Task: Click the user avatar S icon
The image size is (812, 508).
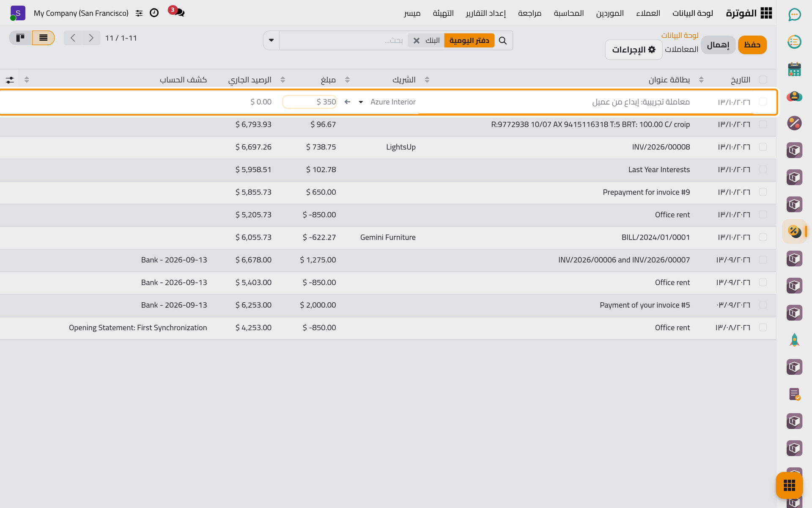Action: pyautogui.click(x=17, y=13)
